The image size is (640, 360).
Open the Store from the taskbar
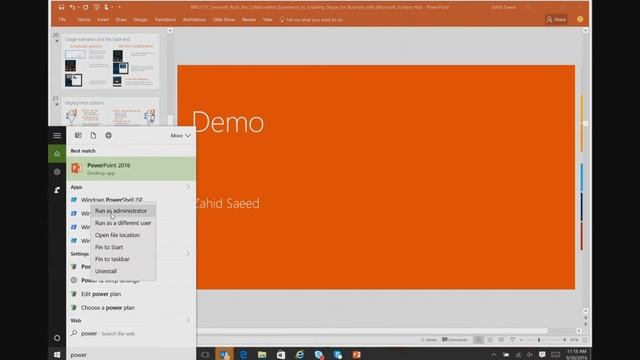pyautogui.click(x=281, y=355)
